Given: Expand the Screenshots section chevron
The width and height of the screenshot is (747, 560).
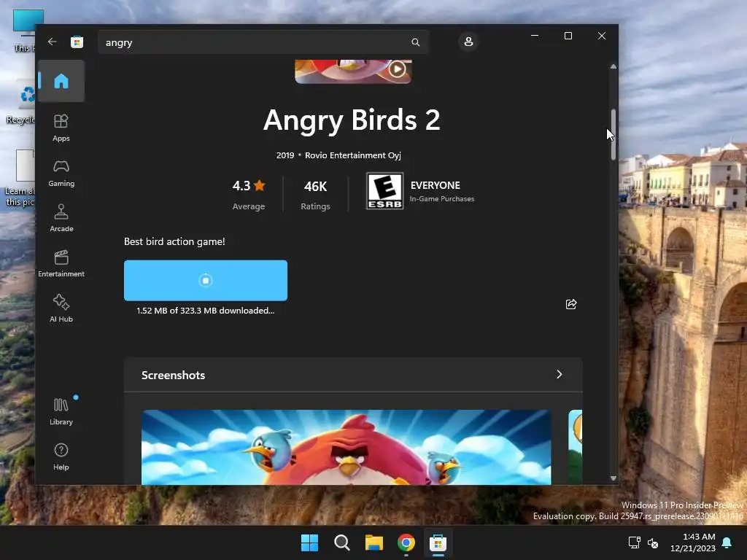Looking at the screenshot, I should coord(560,375).
